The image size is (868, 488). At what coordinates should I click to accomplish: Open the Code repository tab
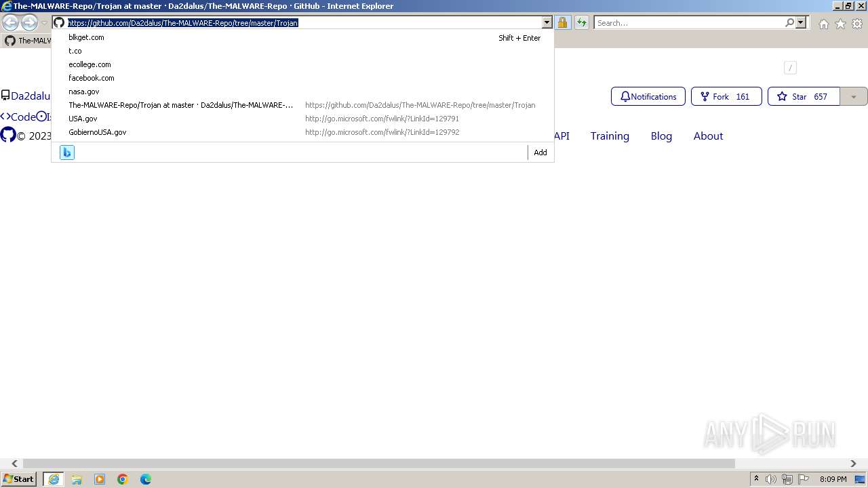point(18,117)
